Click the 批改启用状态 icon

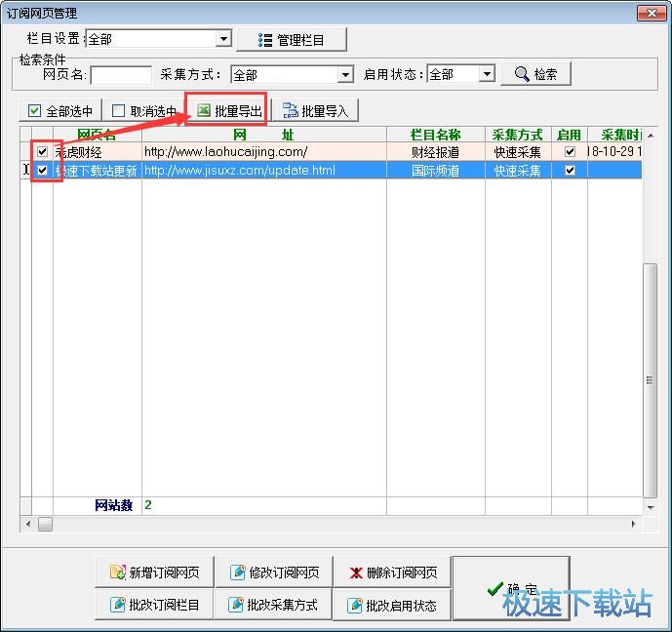click(x=354, y=606)
